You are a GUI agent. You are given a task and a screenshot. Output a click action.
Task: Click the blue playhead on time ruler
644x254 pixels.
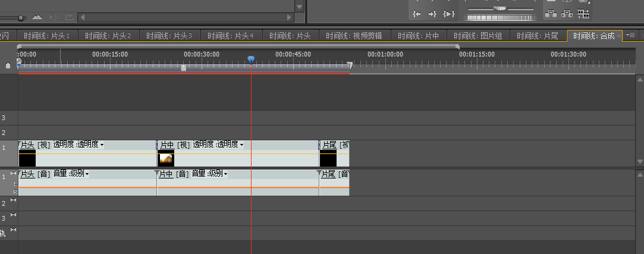point(251,59)
